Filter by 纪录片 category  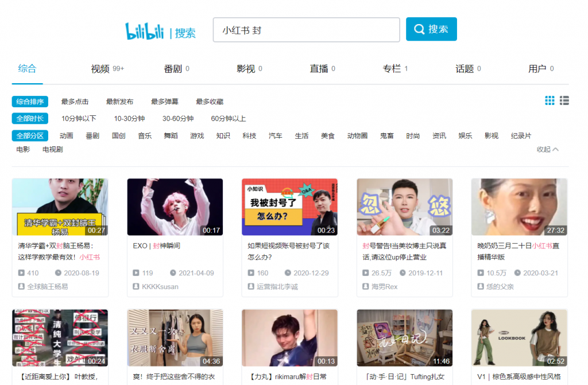[521, 136]
